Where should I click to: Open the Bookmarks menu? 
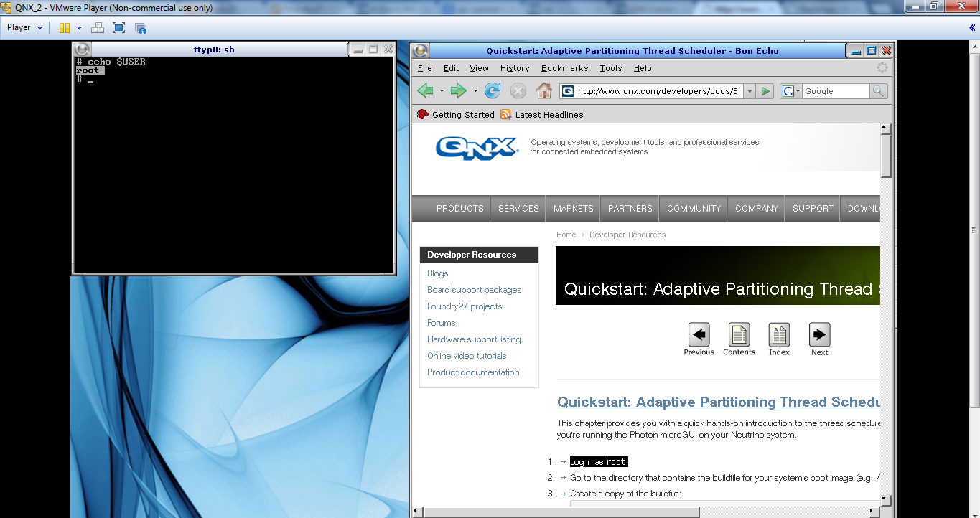click(564, 68)
